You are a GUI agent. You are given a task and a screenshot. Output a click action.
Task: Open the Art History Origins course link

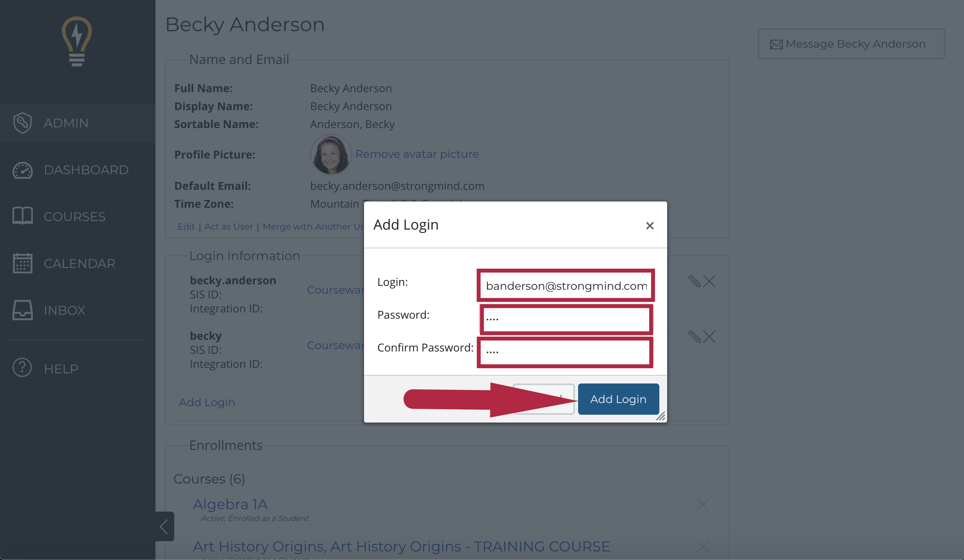pos(401,546)
